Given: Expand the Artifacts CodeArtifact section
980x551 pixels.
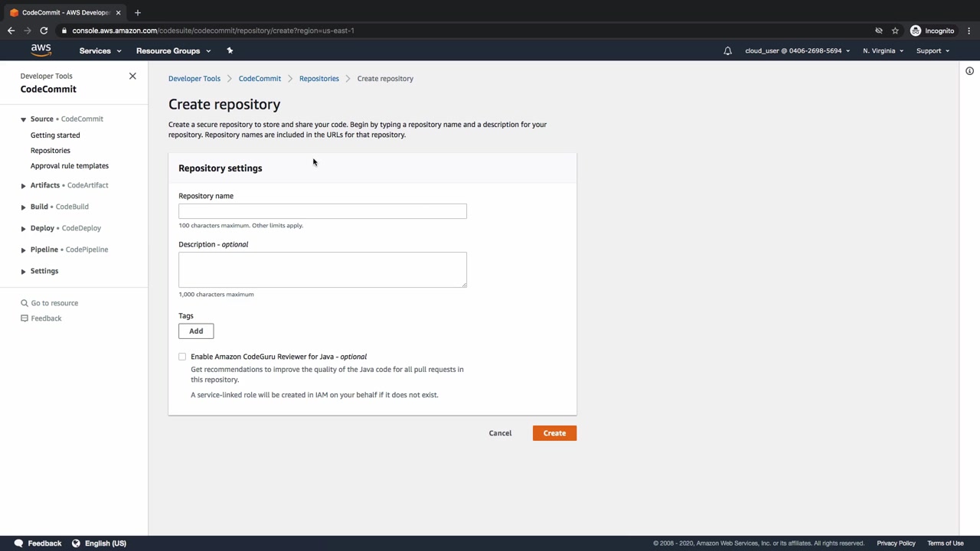Looking at the screenshot, I should [x=23, y=185].
